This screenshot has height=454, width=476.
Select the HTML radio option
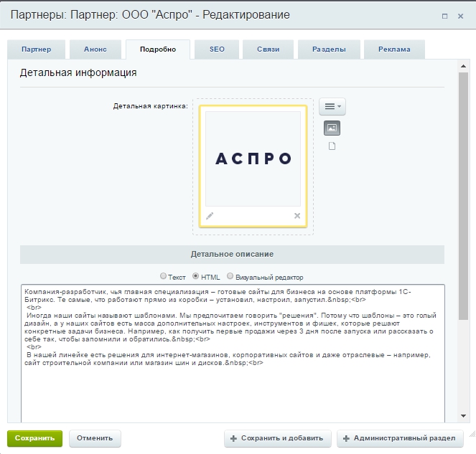pos(196,276)
